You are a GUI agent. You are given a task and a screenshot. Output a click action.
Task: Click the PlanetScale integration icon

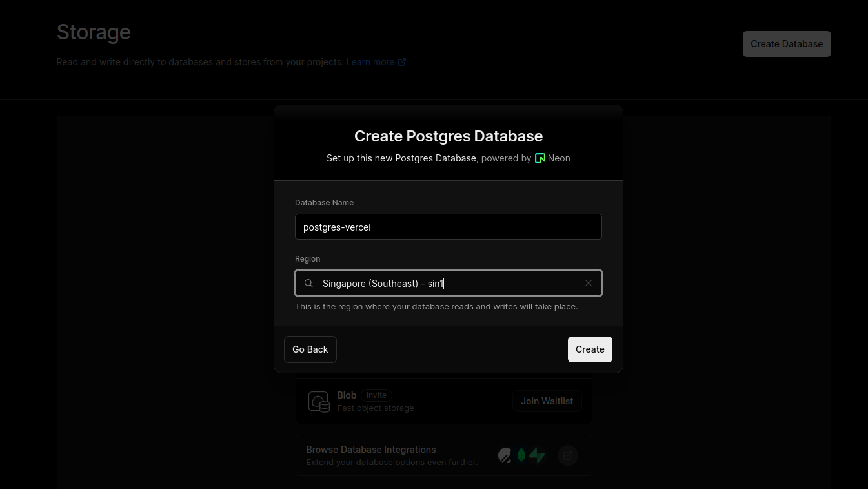point(505,455)
